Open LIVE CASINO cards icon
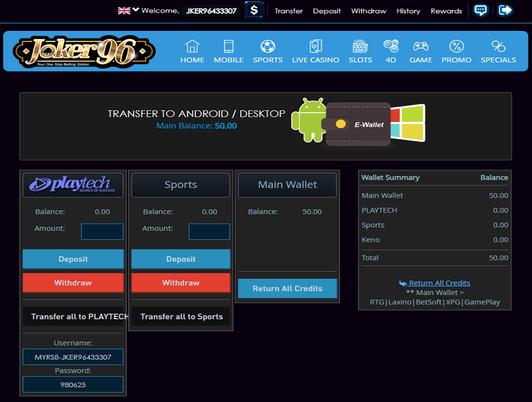Image resolution: width=532 pixels, height=402 pixels. pos(316,47)
